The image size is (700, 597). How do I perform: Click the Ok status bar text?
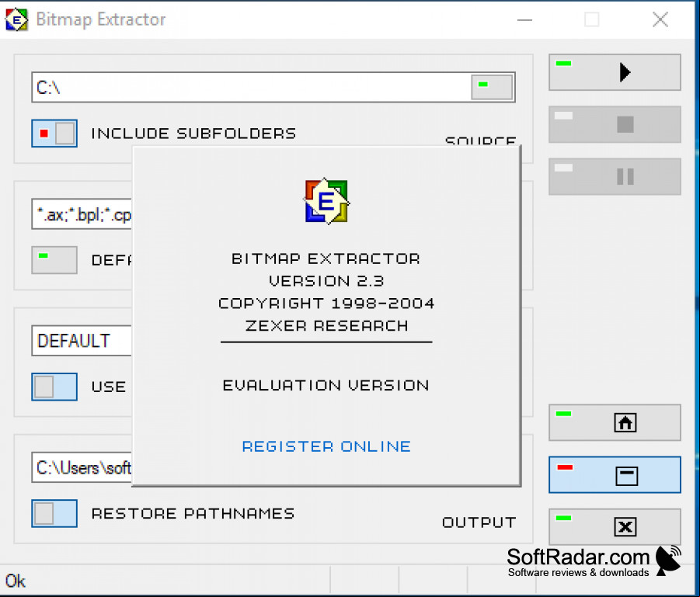[16, 581]
